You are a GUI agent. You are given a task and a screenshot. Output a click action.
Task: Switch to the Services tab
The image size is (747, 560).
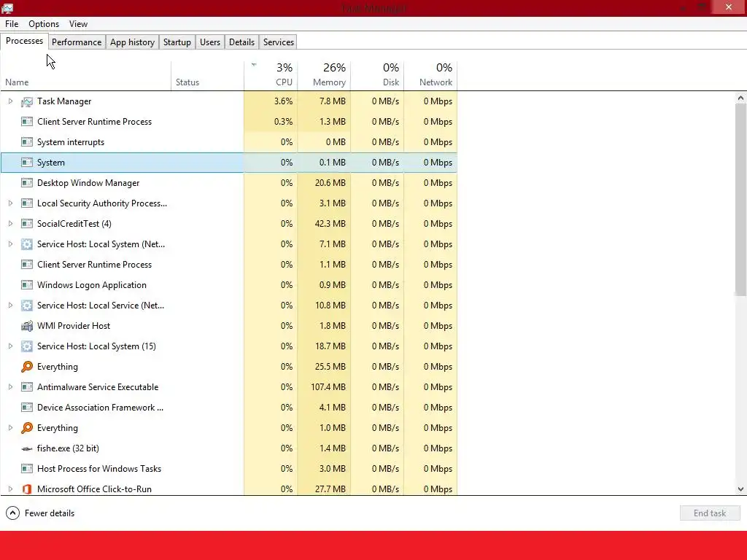click(278, 42)
